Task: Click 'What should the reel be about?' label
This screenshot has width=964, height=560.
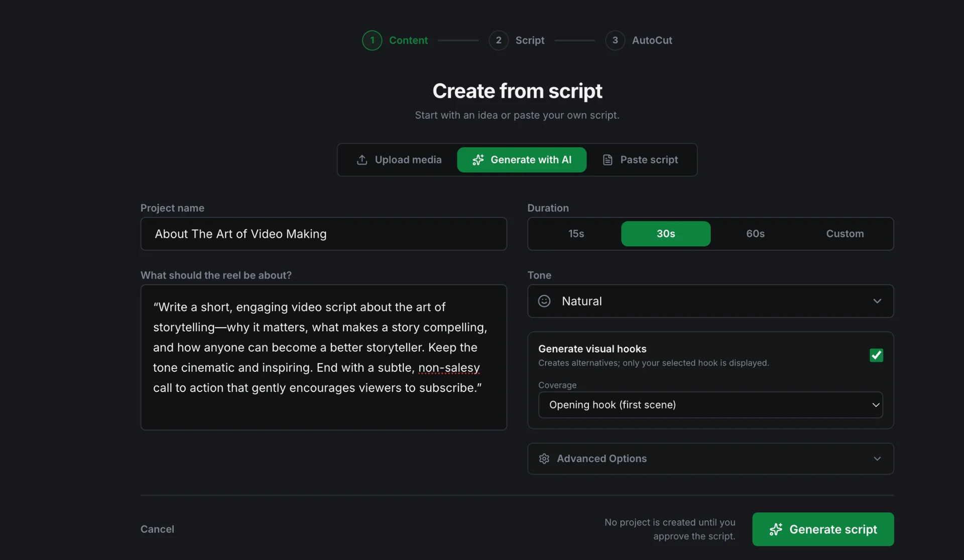Action: tap(216, 275)
